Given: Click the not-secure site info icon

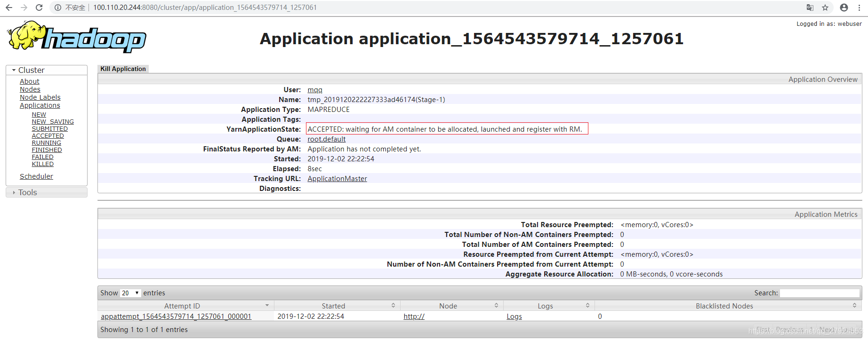Looking at the screenshot, I should click(58, 8).
